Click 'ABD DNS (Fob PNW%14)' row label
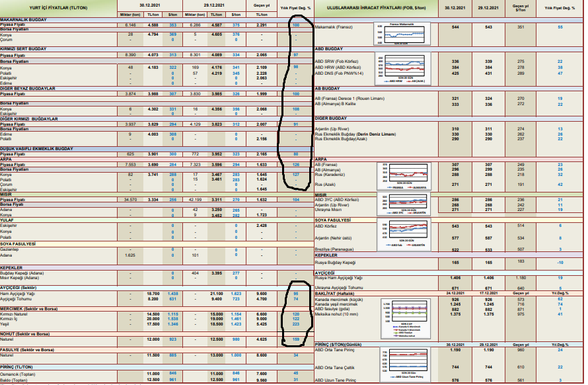The image size is (588, 385). click(339, 73)
